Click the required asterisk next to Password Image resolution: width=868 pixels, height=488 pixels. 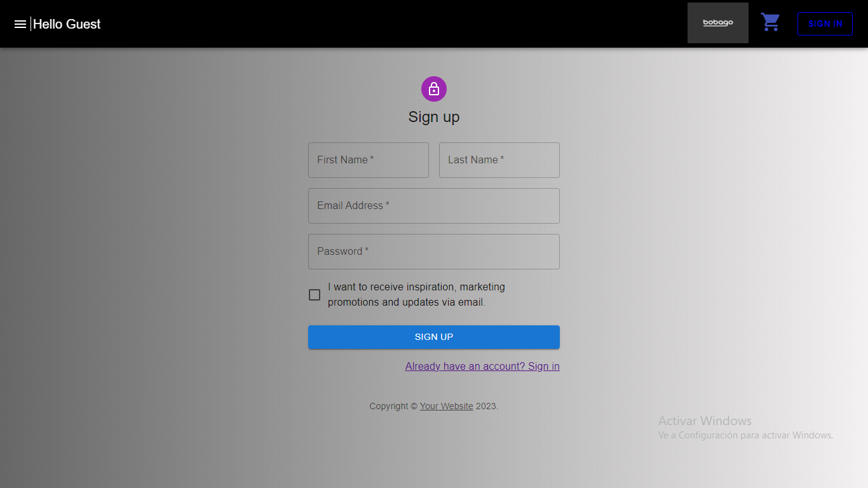coord(366,251)
